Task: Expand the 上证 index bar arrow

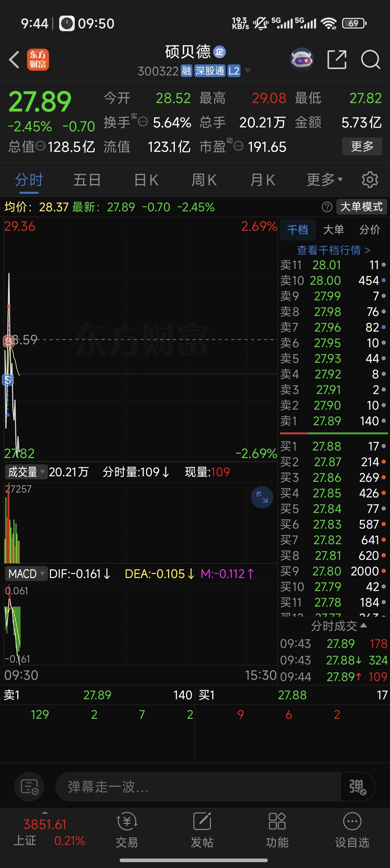Action: coord(45,812)
